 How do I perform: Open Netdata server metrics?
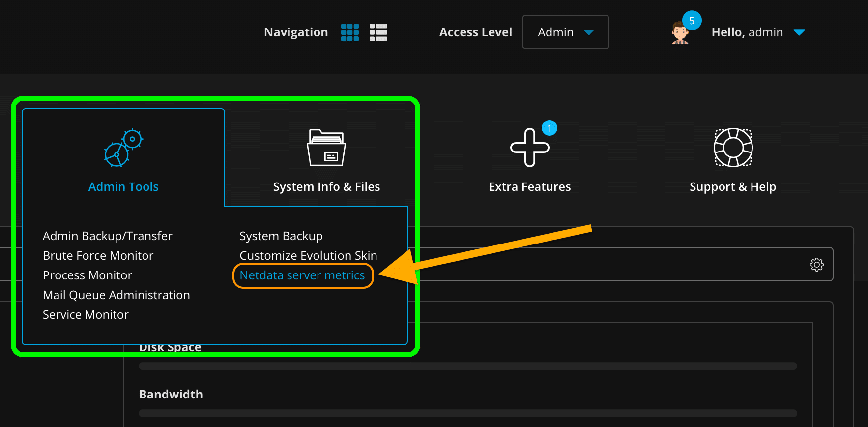[302, 275]
